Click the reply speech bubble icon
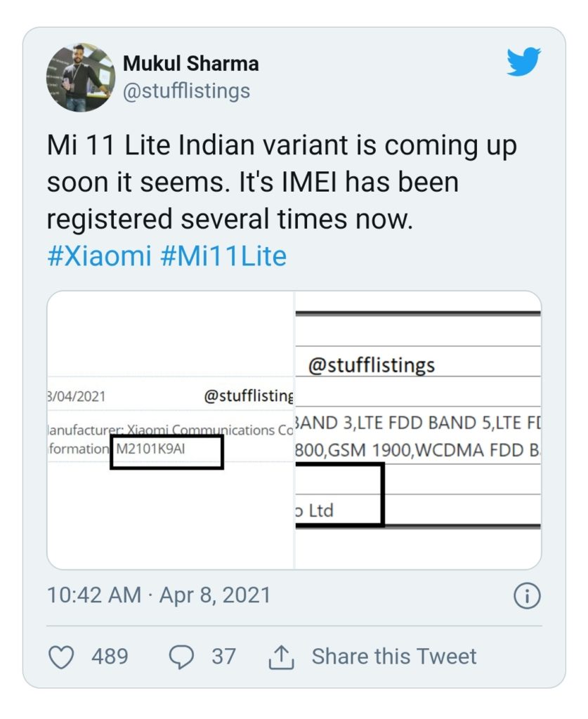Screen dimensions: 588x719 point(182,657)
